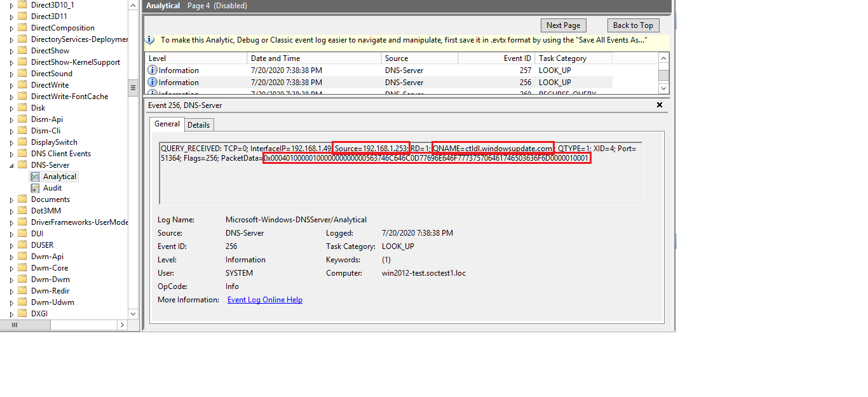Click the event list scrollbar down arrow
This screenshot has height=397, width=868.
click(x=663, y=88)
